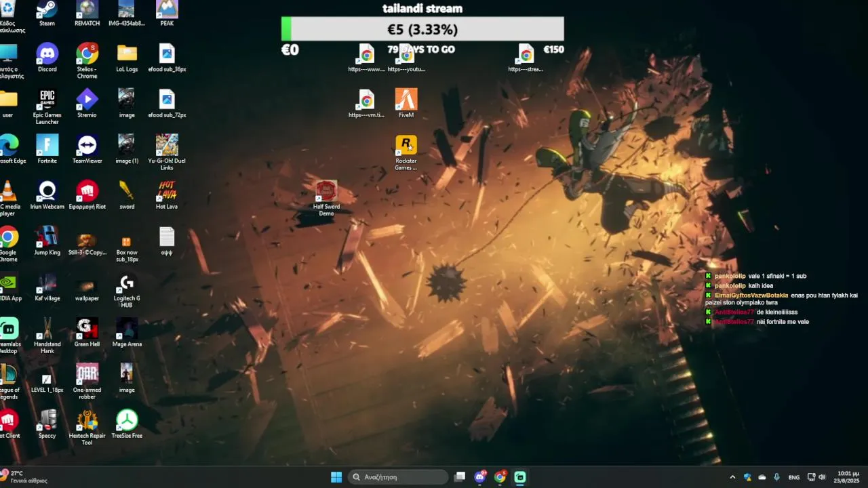
Task: Open the https---strea Chrome shortcut
Action: pos(526,58)
